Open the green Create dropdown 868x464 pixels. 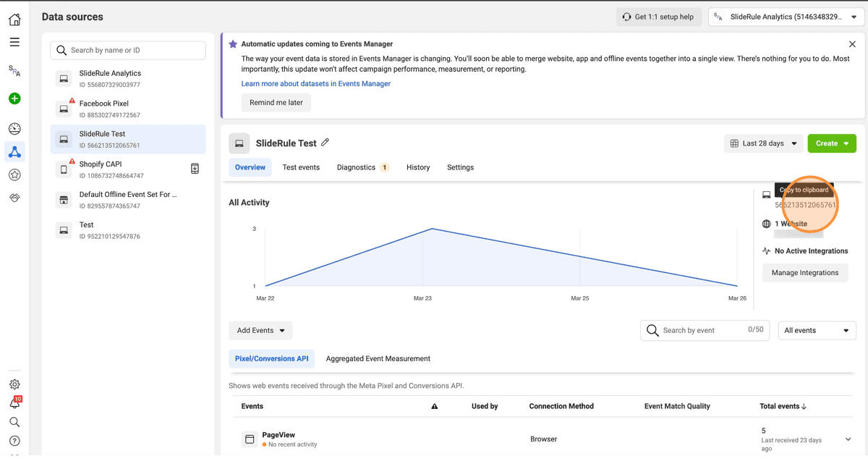click(832, 143)
